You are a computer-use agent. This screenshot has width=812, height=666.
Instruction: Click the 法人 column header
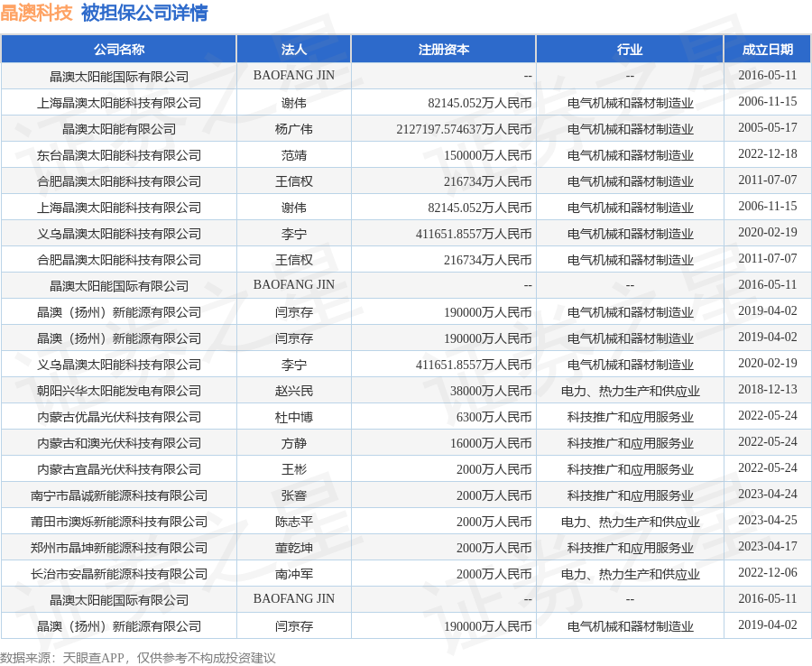[293, 50]
